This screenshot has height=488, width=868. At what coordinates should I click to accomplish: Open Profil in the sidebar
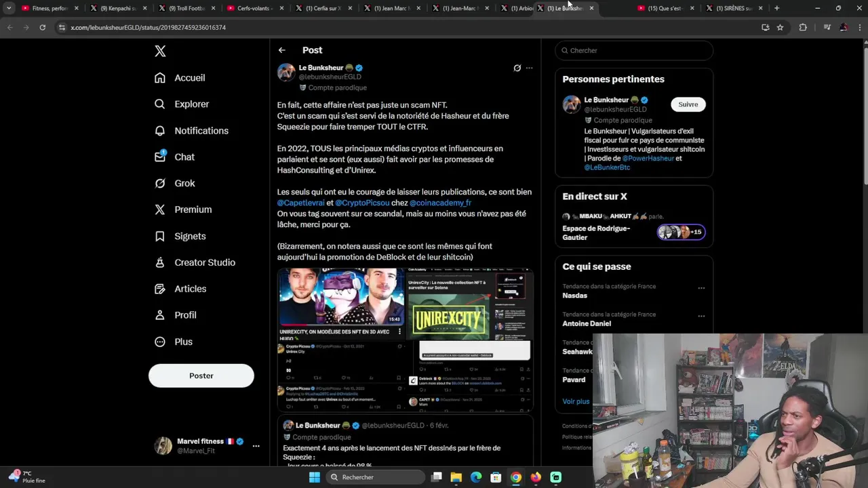point(175,315)
